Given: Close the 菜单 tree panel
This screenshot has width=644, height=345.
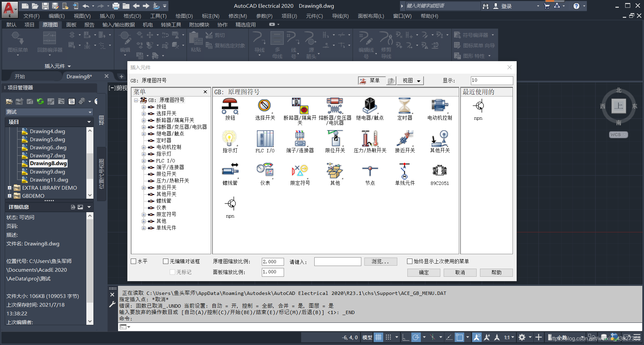Looking at the screenshot, I should [205, 92].
